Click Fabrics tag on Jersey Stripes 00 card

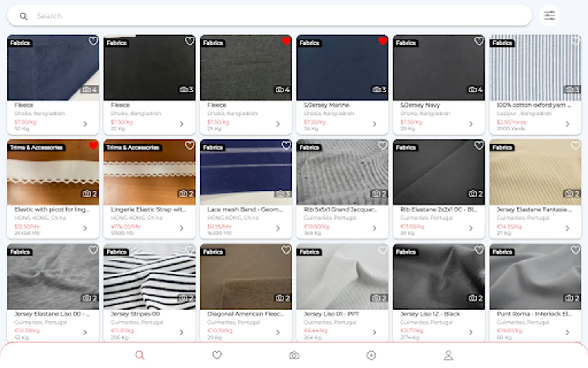[116, 252]
